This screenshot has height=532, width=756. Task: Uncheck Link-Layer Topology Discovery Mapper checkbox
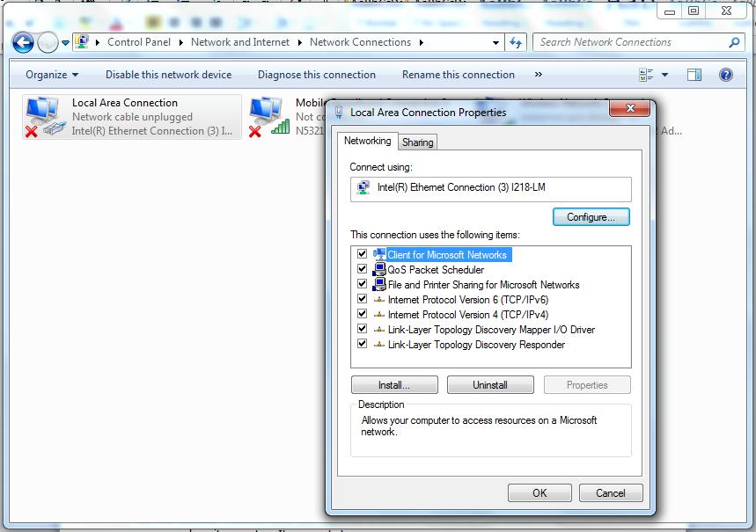(x=362, y=329)
